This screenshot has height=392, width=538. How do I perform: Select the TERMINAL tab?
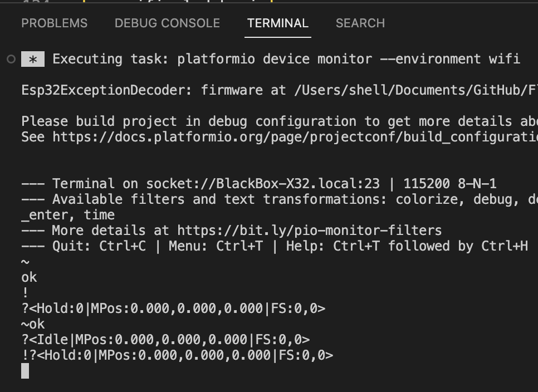[277, 23]
